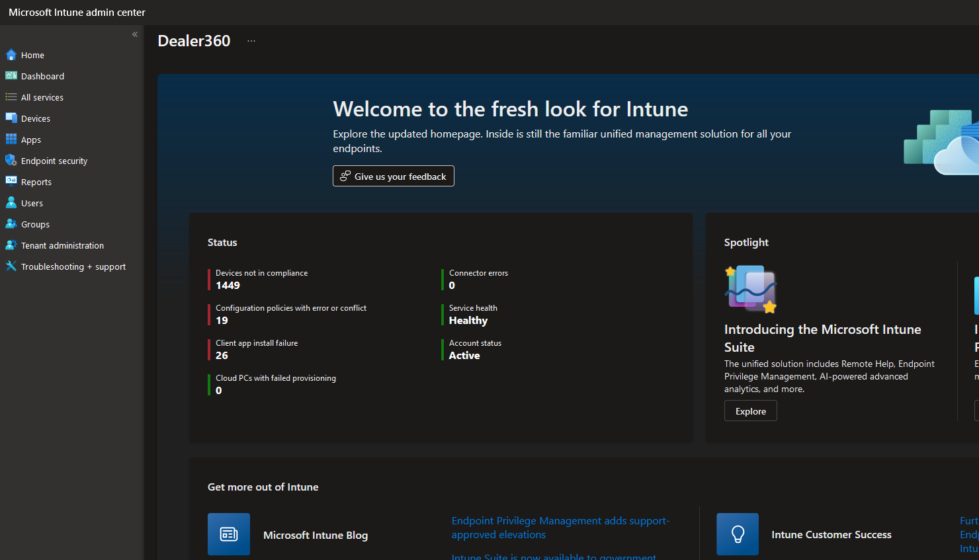The height and width of the screenshot is (560, 979).
Task: Click the Apps grid icon
Action: 11,140
